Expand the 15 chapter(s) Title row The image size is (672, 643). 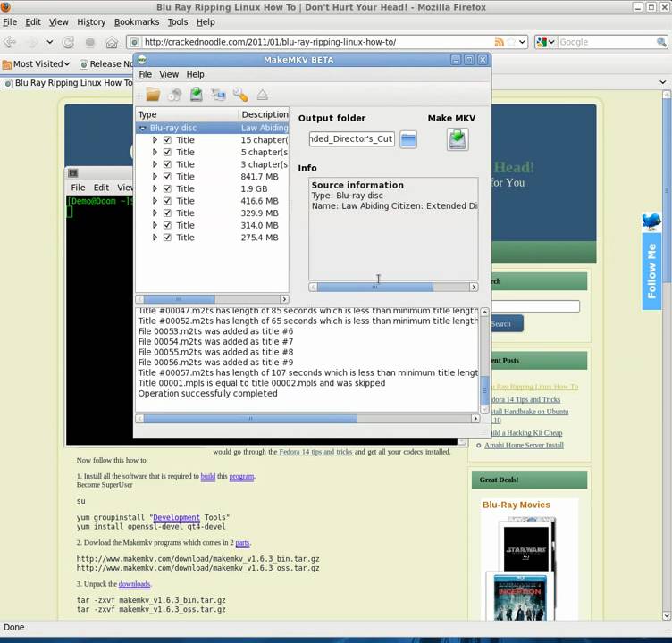[155, 140]
